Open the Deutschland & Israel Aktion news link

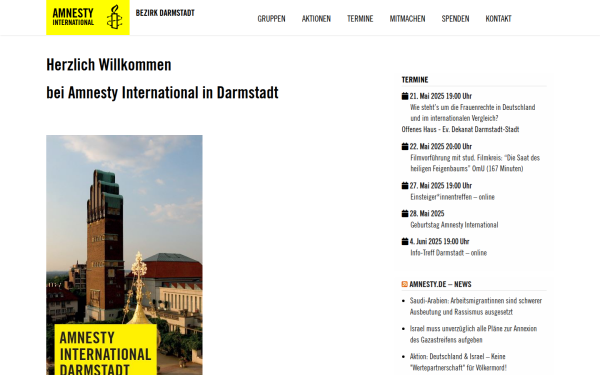pyautogui.click(x=458, y=362)
